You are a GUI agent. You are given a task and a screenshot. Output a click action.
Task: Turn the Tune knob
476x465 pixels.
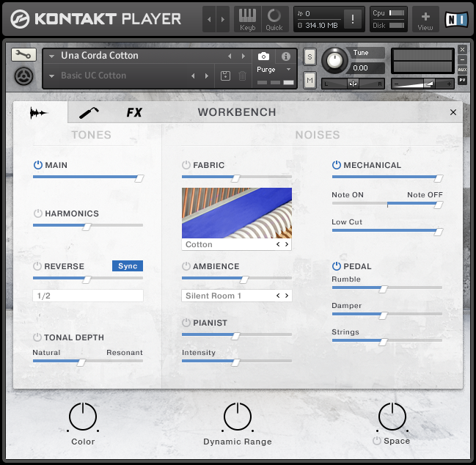[334, 60]
